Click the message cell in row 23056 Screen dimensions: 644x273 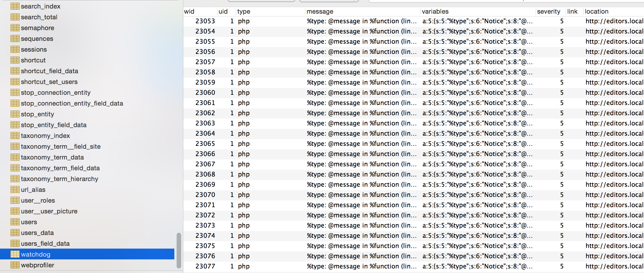point(362,52)
